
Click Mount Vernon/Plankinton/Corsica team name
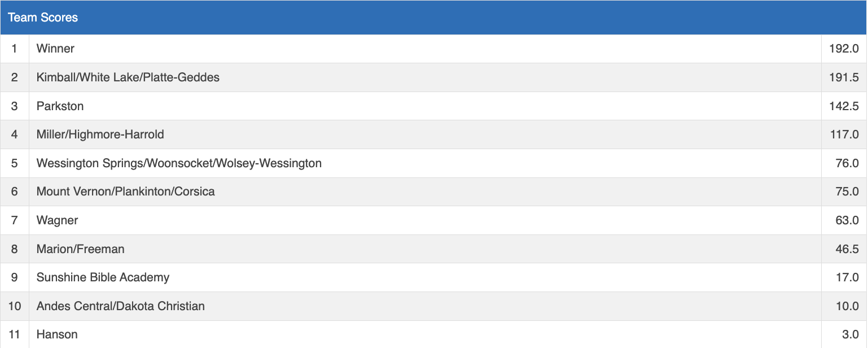click(125, 192)
